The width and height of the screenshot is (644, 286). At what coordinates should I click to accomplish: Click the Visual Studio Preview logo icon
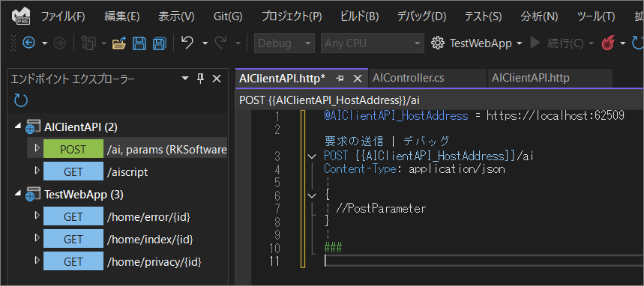20,16
